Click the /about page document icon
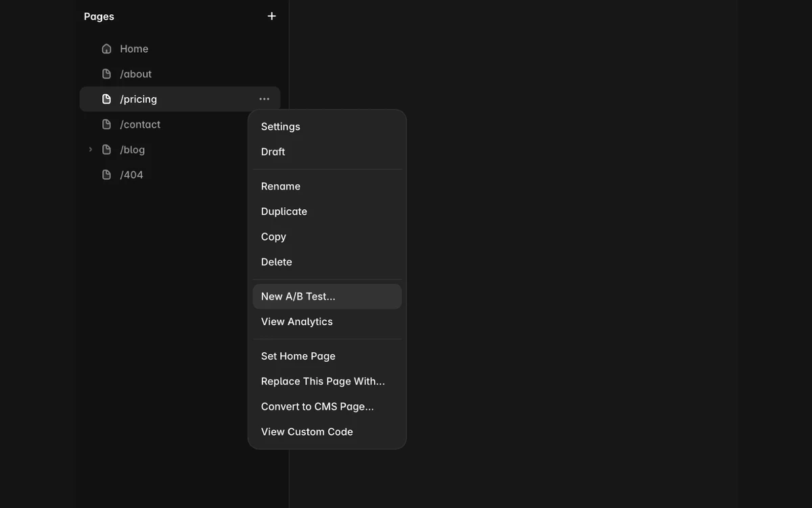812x508 pixels. pyautogui.click(x=106, y=74)
